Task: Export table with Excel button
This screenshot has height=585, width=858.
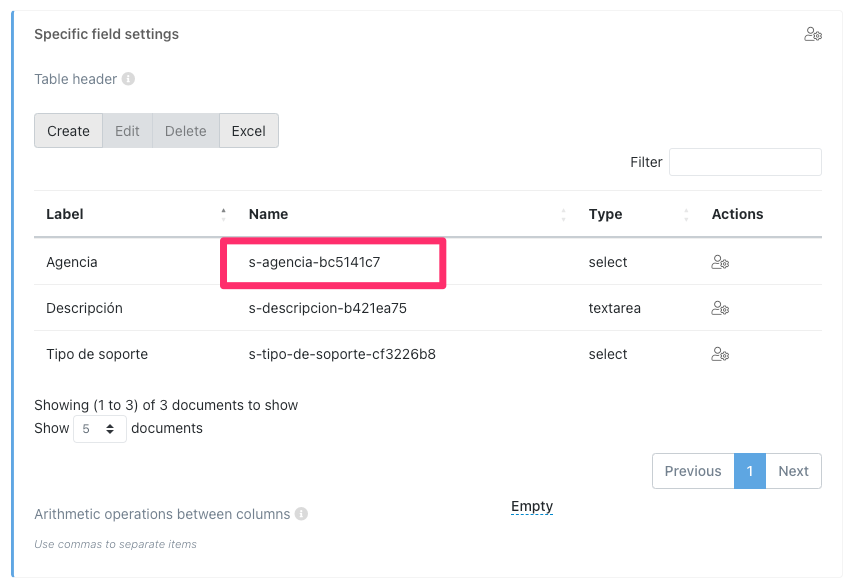Action: 248,131
